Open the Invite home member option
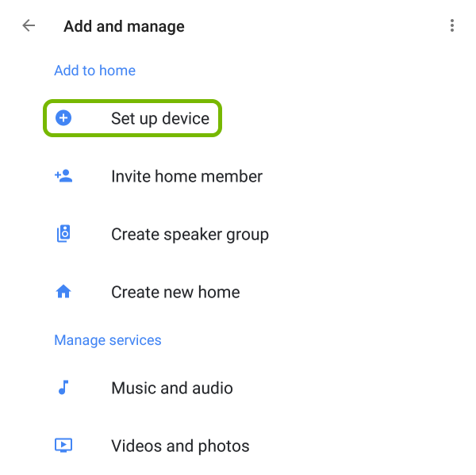 (x=186, y=176)
